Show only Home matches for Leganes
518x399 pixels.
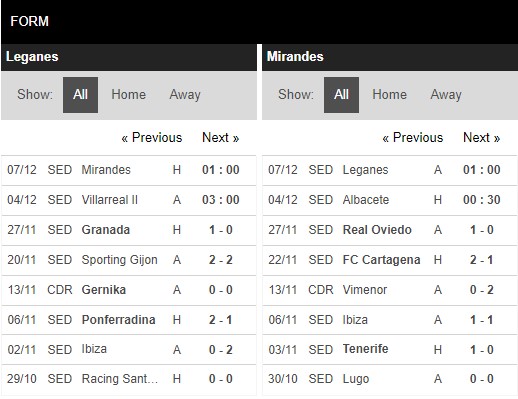click(129, 95)
